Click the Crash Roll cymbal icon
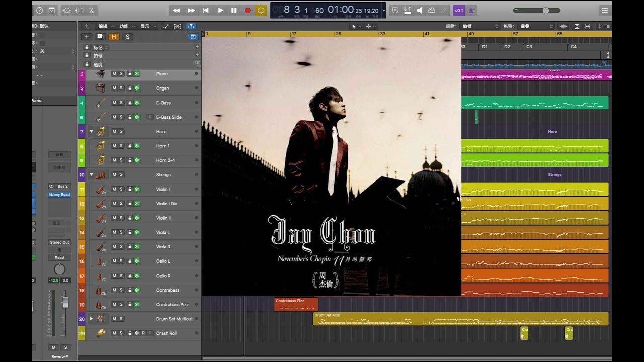The height and width of the screenshot is (362, 644). click(101, 333)
